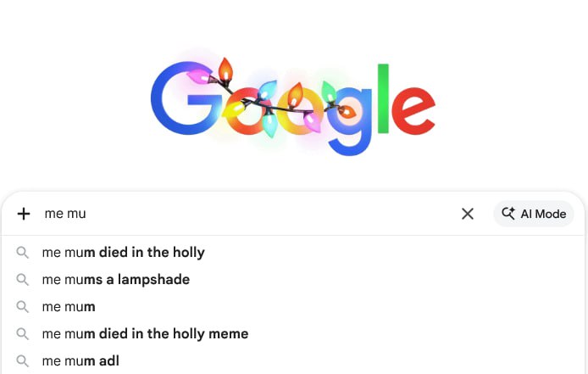Screen dimensions: 588x374
Task: Open AI Mode
Action: (x=534, y=214)
